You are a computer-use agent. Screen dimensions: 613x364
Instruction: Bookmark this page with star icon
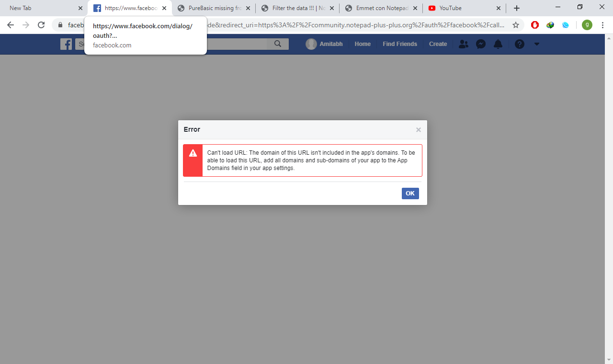pos(516,25)
